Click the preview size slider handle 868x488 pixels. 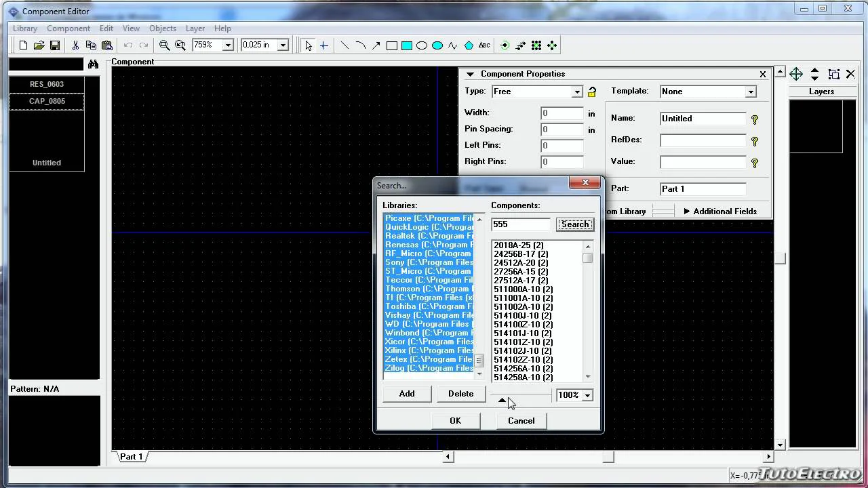502,400
